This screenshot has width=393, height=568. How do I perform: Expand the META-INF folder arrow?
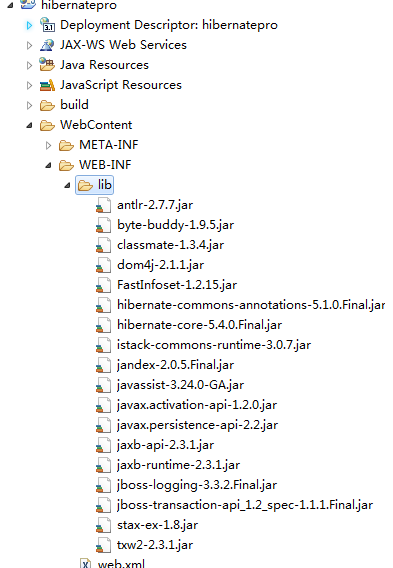(48, 146)
